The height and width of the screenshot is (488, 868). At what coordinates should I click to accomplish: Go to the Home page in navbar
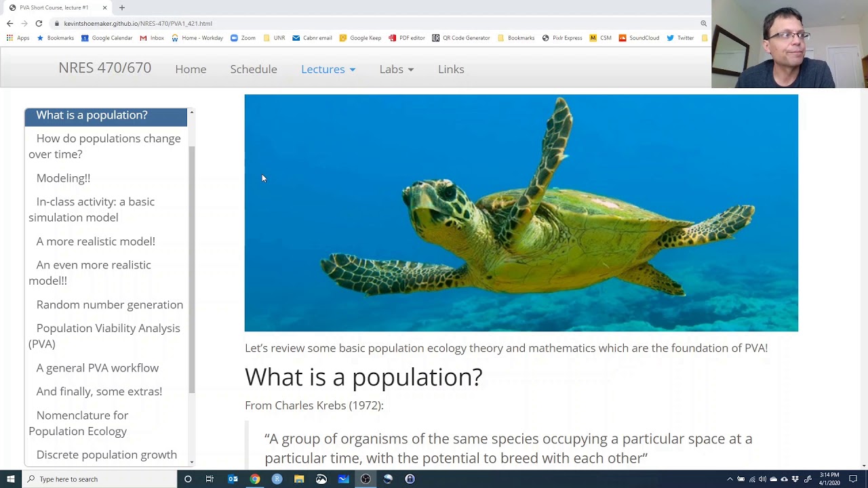pos(191,69)
